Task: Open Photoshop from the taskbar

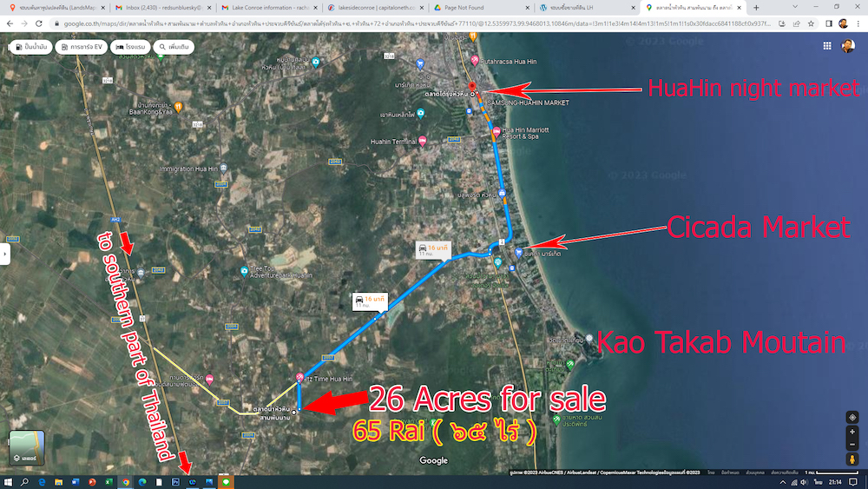Action: (175, 482)
